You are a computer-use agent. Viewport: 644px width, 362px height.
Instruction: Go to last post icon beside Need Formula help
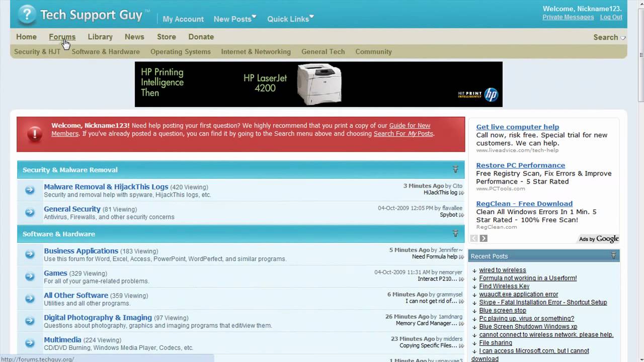(461, 257)
